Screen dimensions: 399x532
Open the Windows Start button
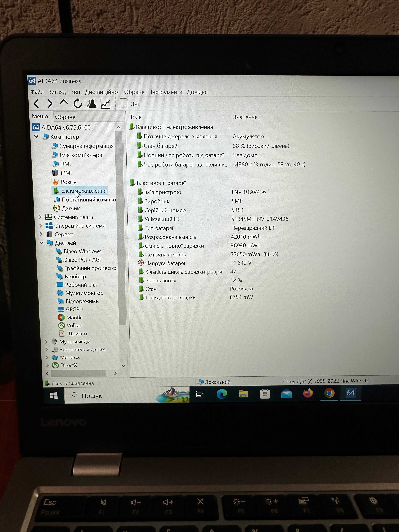pos(54,395)
